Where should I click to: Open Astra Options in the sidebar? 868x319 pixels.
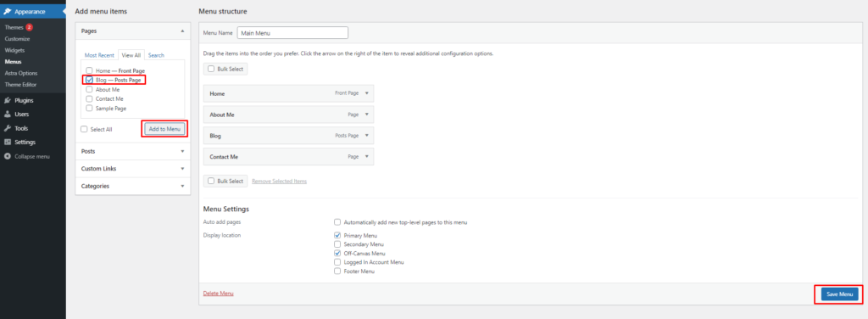[x=21, y=73]
